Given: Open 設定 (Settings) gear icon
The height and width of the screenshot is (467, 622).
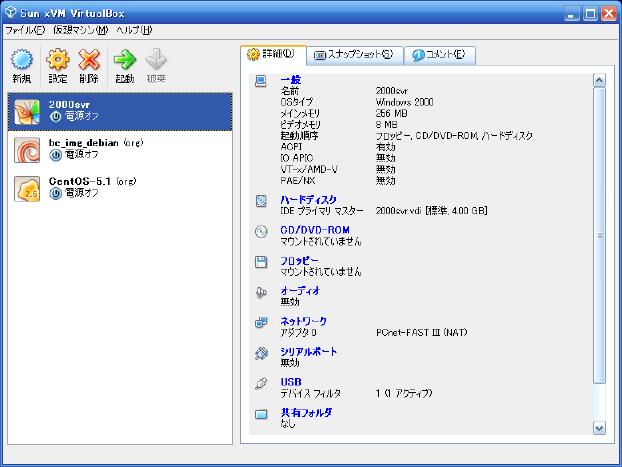Looking at the screenshot, I should click(58, 60).
